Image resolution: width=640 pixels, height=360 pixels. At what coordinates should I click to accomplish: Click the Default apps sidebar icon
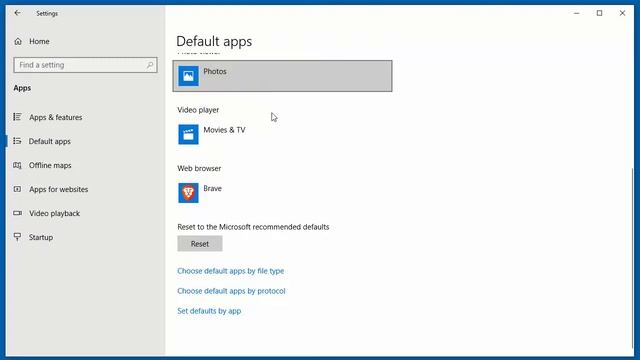[17, 141]
